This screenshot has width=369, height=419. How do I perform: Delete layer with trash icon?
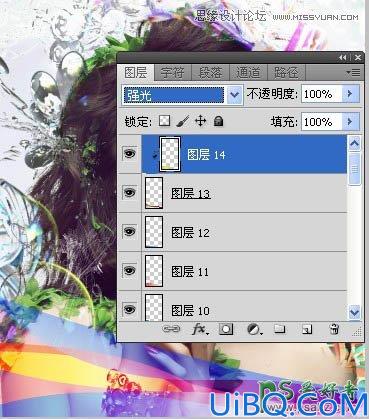[x=334, y=329]
